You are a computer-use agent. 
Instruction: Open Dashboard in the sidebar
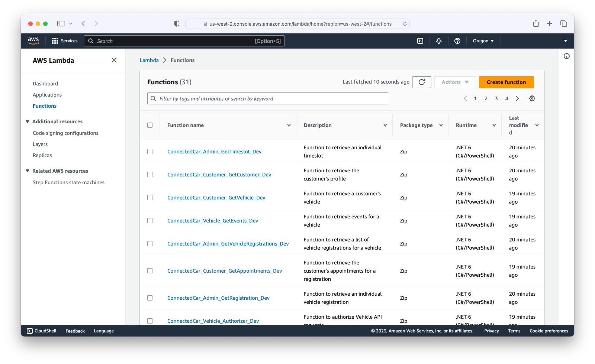pos(45,84)
